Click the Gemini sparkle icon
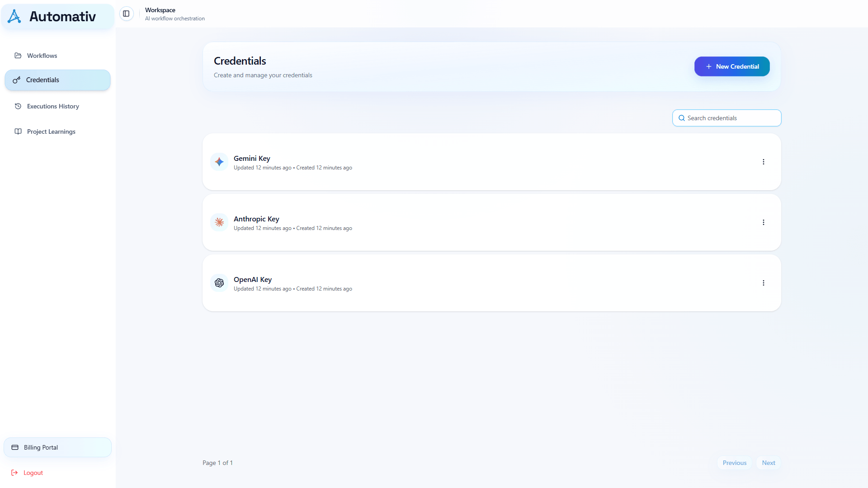 coord(219,162)
